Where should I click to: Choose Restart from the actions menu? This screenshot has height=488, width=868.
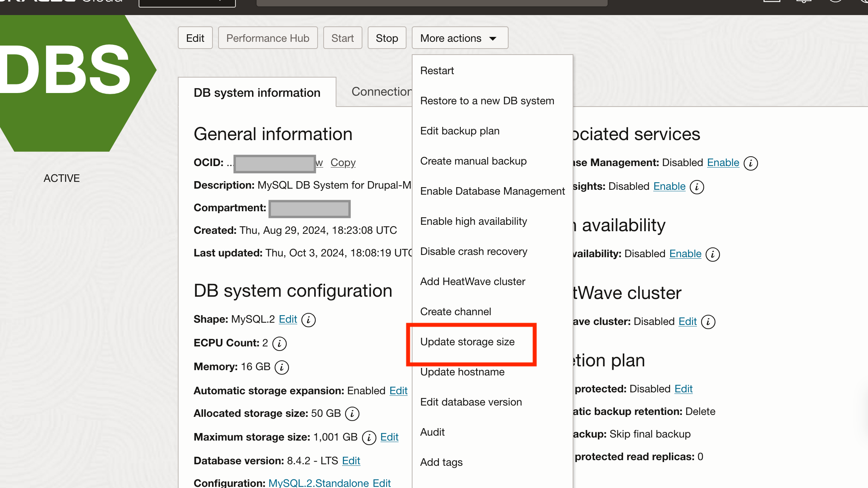tap(437, 71)
